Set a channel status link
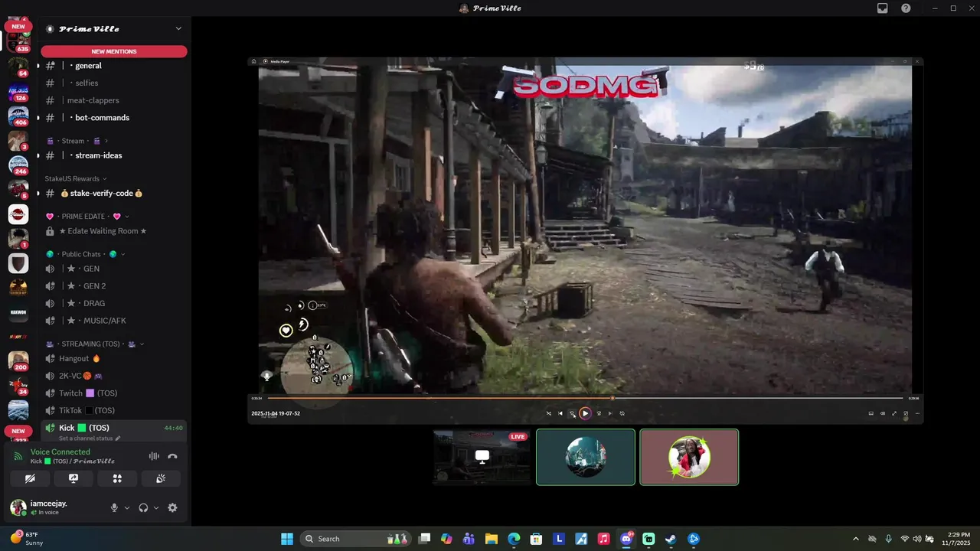The height and width of the screenshot is (551, 980). click(90, 439)
